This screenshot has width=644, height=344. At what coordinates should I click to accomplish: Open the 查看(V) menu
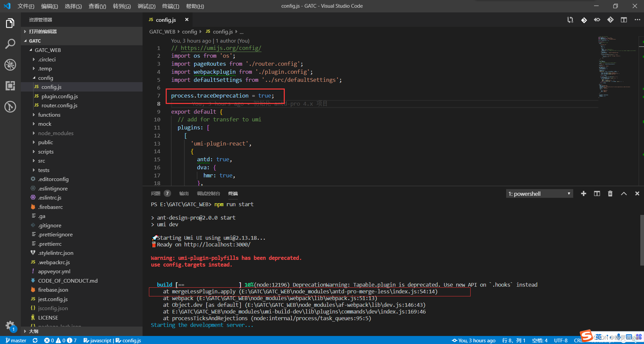point(97,6)
